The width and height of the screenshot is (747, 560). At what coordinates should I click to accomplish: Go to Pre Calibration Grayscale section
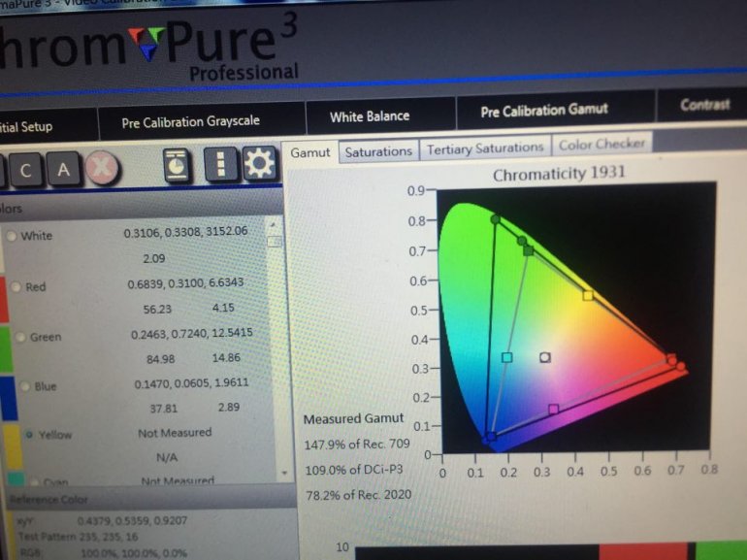(190, 123)
